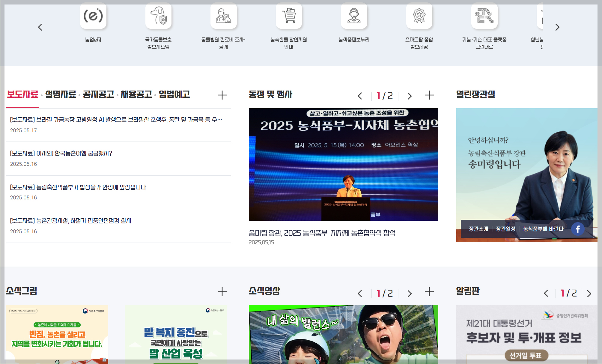602x364 pixels.
Task: Open the 말 복지 증진 news card
Action: point(176,334)
